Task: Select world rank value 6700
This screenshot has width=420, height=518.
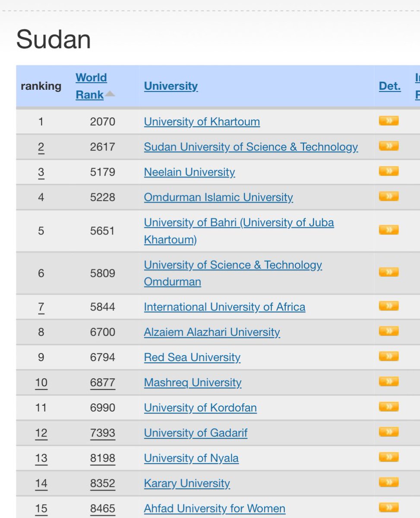Action: point(103,332)
